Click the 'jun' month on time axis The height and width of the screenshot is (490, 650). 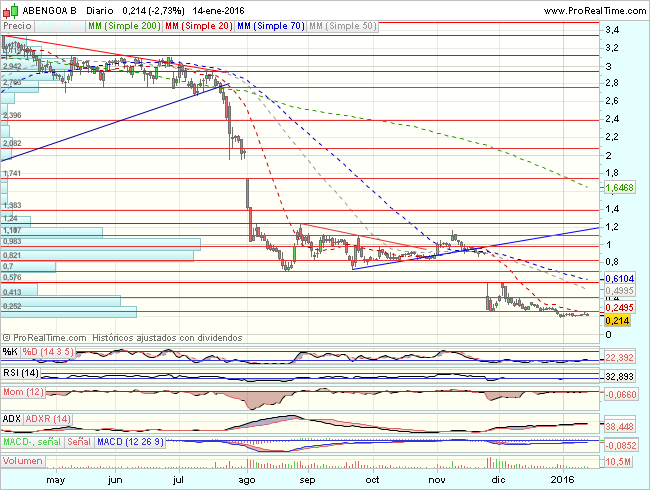point(115,480)
